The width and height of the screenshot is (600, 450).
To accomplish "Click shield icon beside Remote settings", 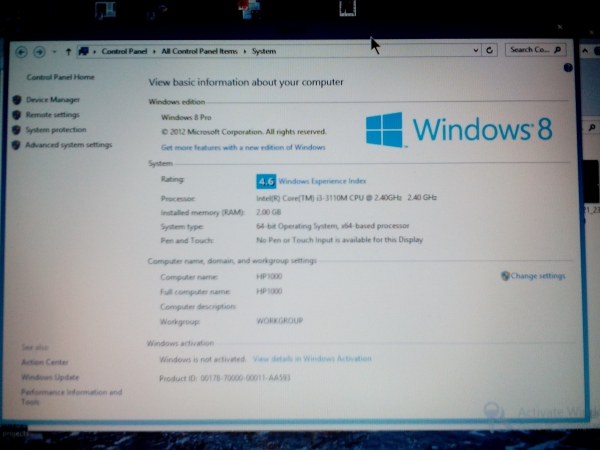I will coord(16,115).
